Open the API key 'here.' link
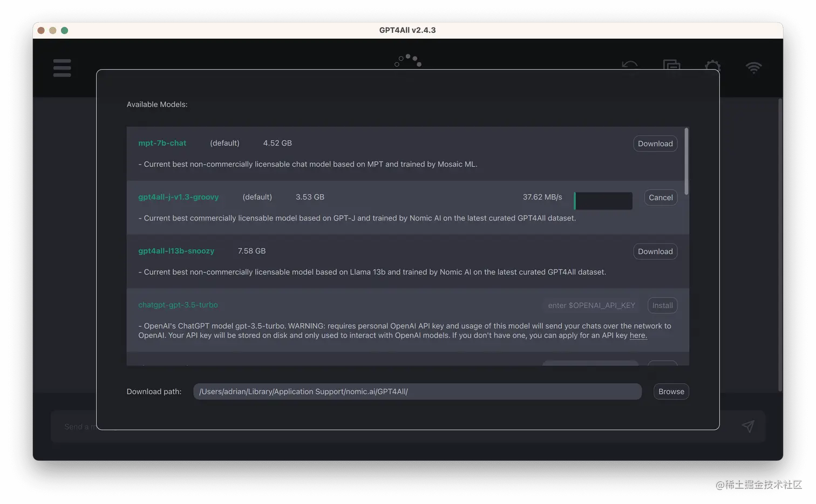816x504 pixels. pos(638,336)
